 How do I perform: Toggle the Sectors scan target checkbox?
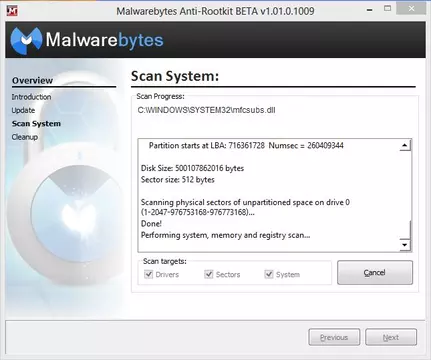click(x=209, y=274)
